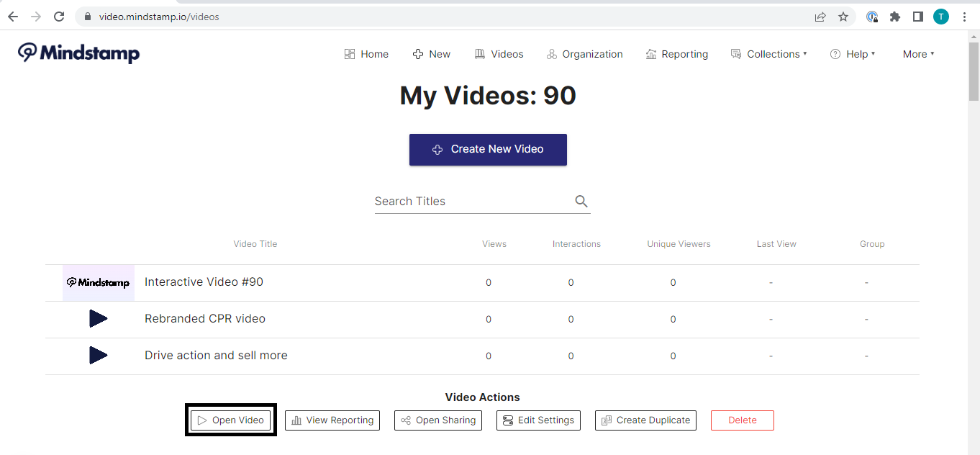This screenshot has height=455, width=980.
Task: Expand the More dropdown
Action: point(918,54)
